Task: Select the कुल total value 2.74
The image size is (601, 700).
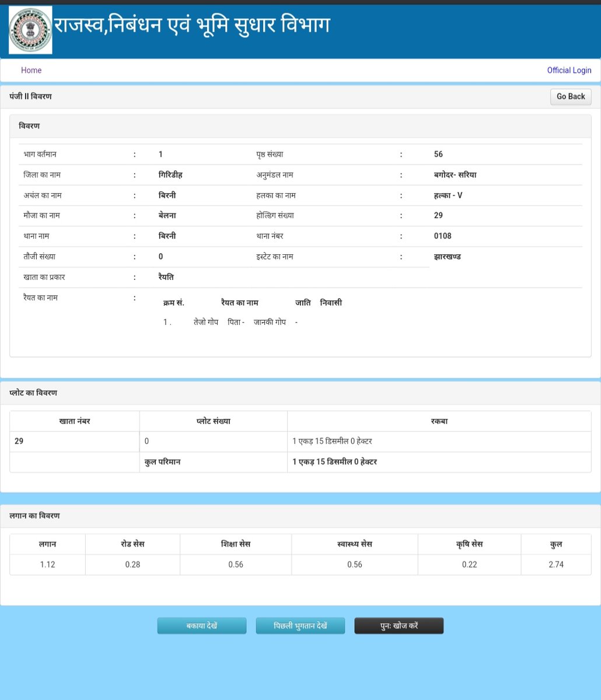Action: [556, 565]
